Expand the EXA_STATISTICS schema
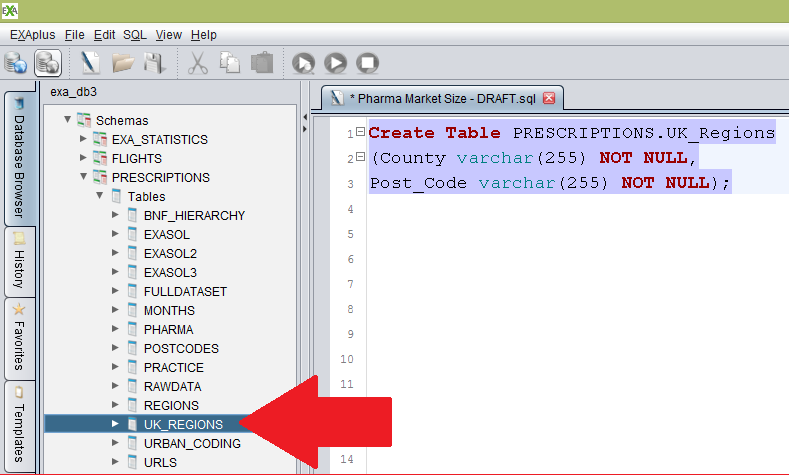This screenshot has height=475, width=789. click(83, 138)
